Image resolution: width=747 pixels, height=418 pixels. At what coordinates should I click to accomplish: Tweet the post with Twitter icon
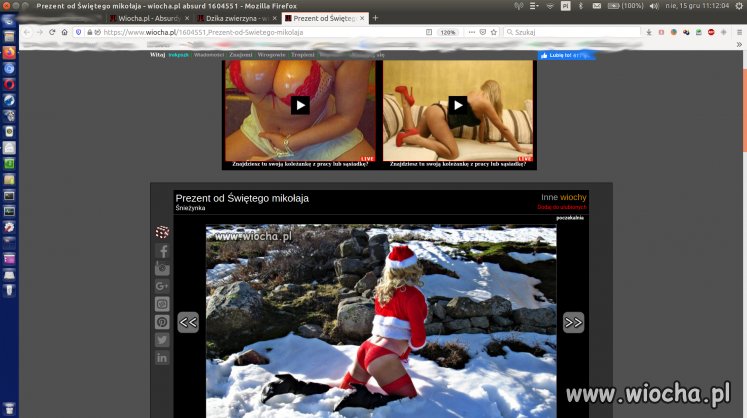162,340
